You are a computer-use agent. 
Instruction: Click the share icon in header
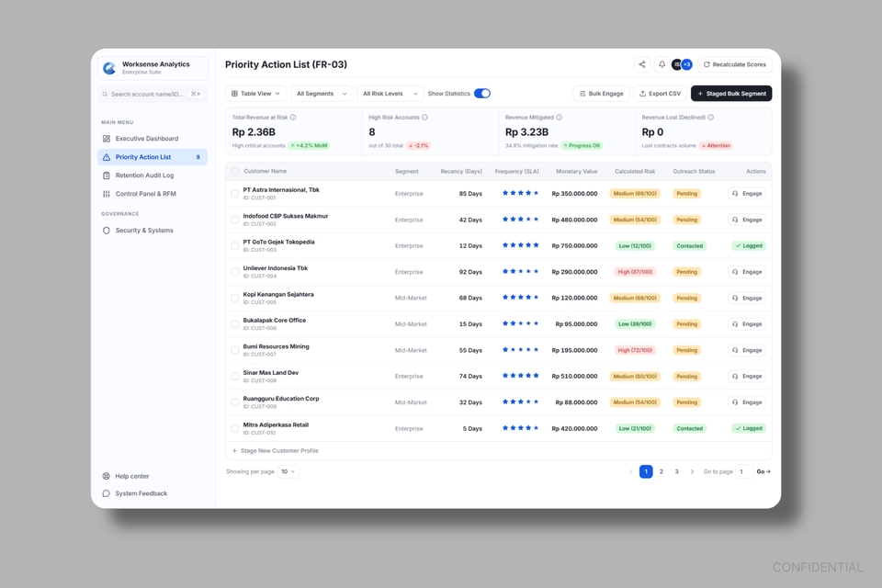pyautogui.click(x=642, y=64)
